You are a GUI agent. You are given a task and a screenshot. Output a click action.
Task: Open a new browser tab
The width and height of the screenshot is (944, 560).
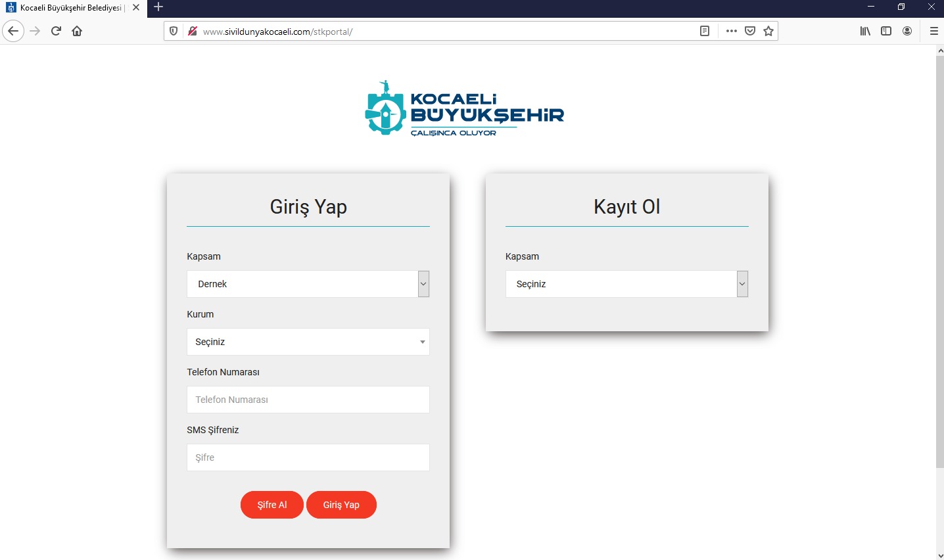point(158,7)
